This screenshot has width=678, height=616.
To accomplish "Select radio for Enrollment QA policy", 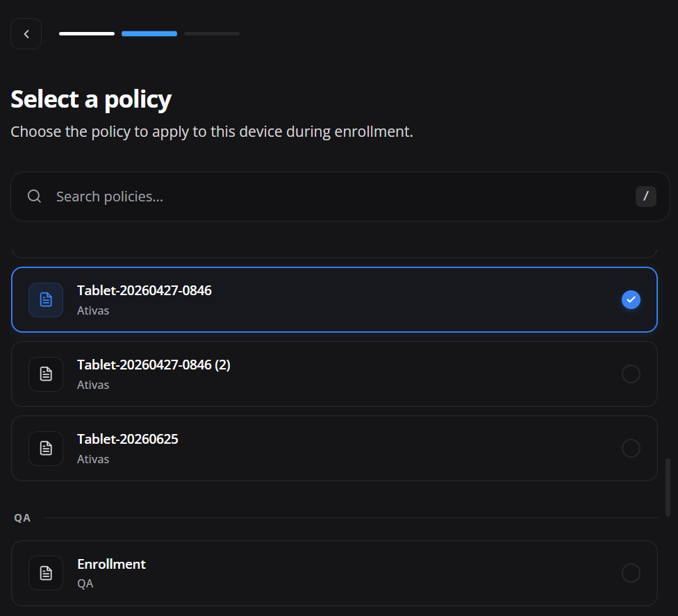I will [631, 573].
